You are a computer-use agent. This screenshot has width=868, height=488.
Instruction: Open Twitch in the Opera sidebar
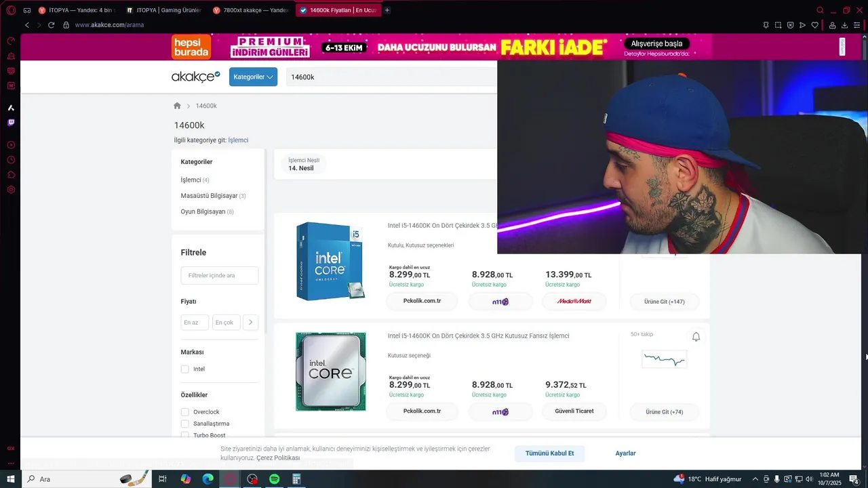point(11,123)
